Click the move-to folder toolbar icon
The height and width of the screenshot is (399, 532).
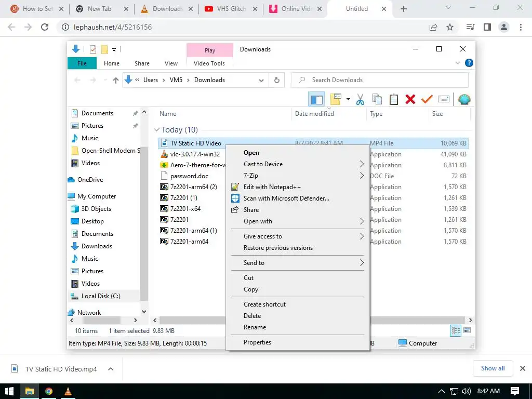tap(336, 99)
